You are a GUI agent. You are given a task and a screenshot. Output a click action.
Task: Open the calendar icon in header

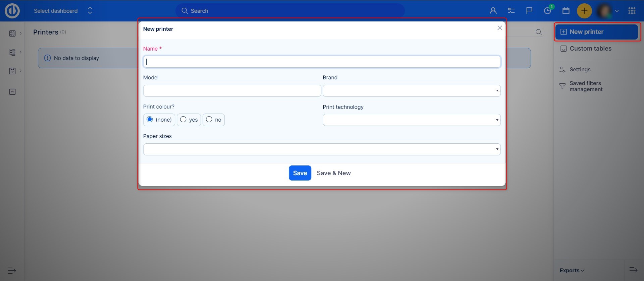(x=566, y=11)
